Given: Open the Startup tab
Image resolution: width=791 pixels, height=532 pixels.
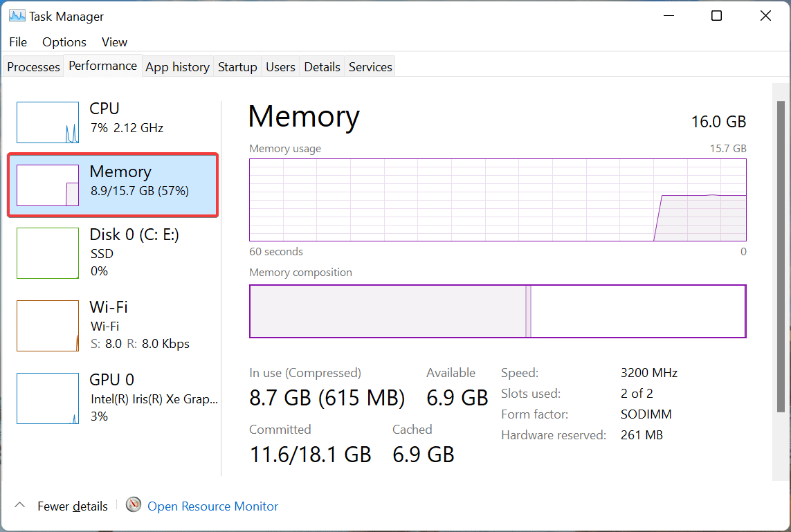Looking at the screenshot, I should pyautogui.click(x=237, y=66).
